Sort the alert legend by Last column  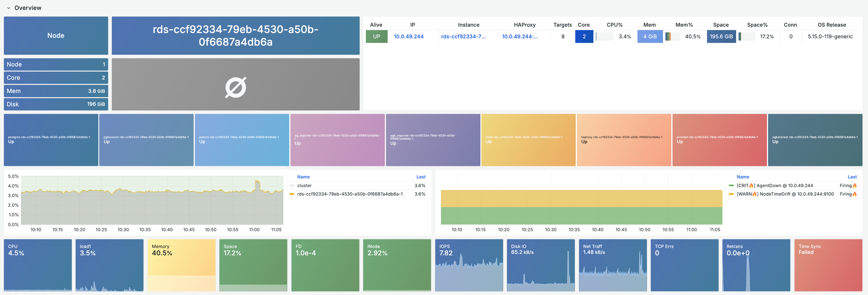[x=852, y=177]
